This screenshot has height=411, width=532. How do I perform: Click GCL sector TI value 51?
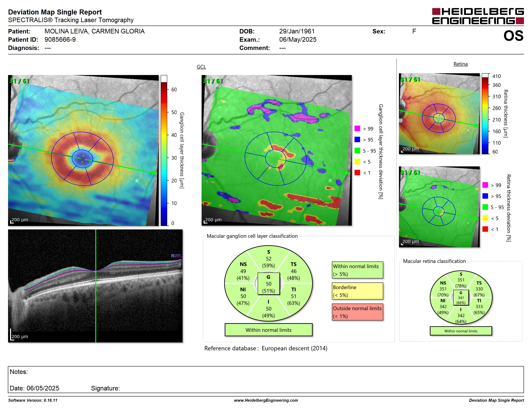(294, 296)
